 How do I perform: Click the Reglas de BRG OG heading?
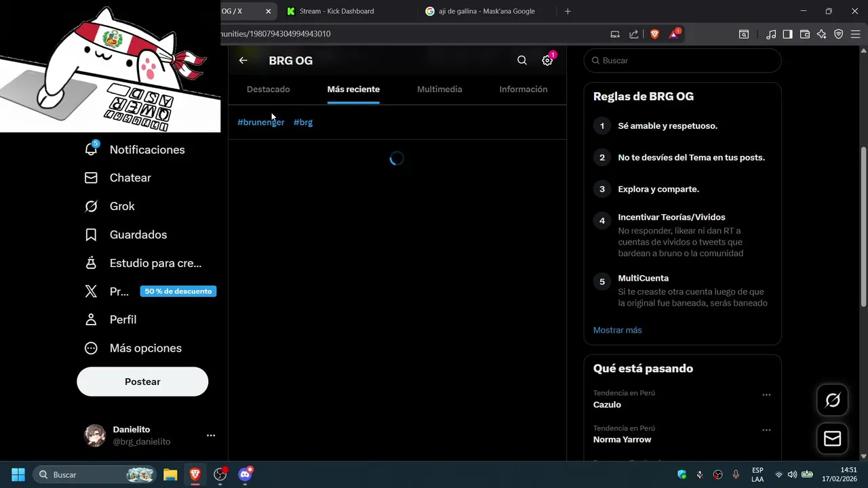pos(644,96)
